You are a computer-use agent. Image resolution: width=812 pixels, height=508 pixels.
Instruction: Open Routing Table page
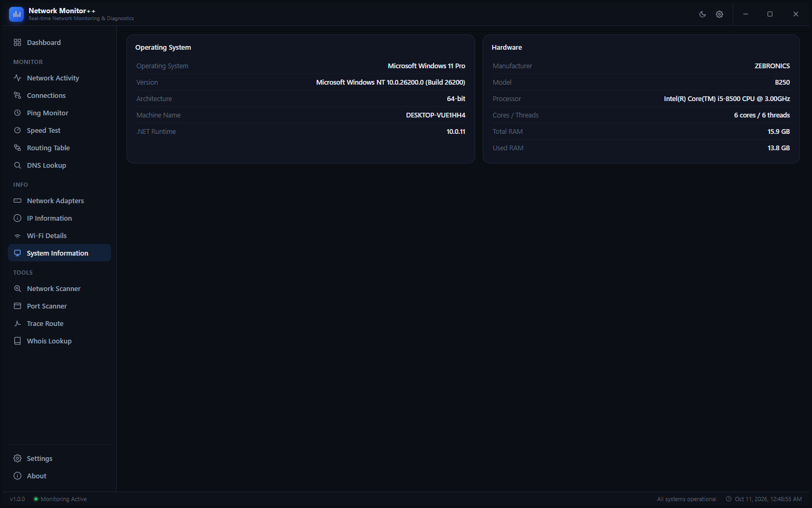[x=59, y=148]
